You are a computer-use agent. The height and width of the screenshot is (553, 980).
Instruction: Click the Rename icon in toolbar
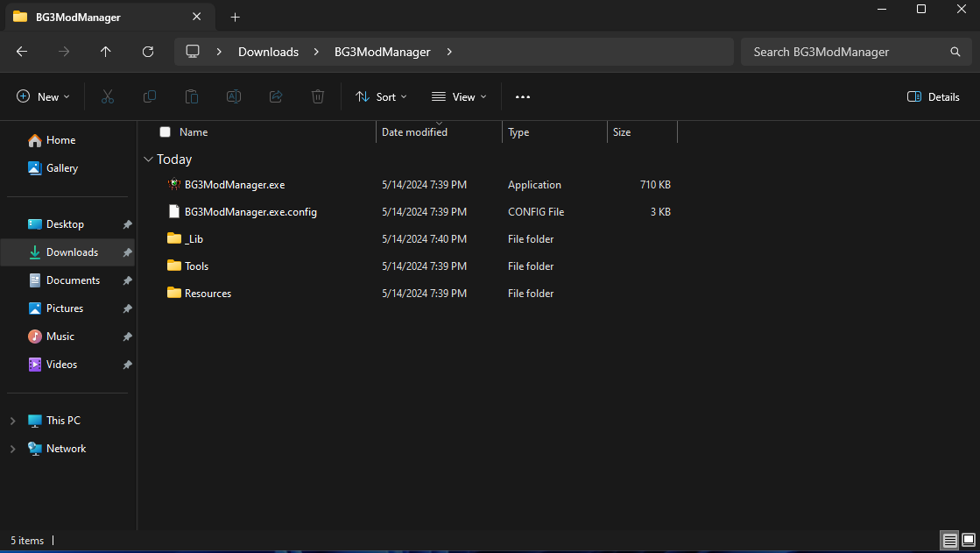tap(234, 96)
